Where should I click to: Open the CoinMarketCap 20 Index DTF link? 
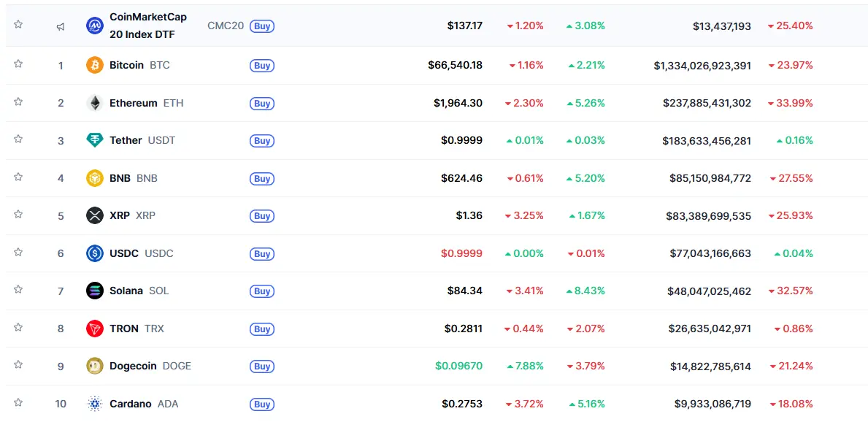click(x=147, y=26)
